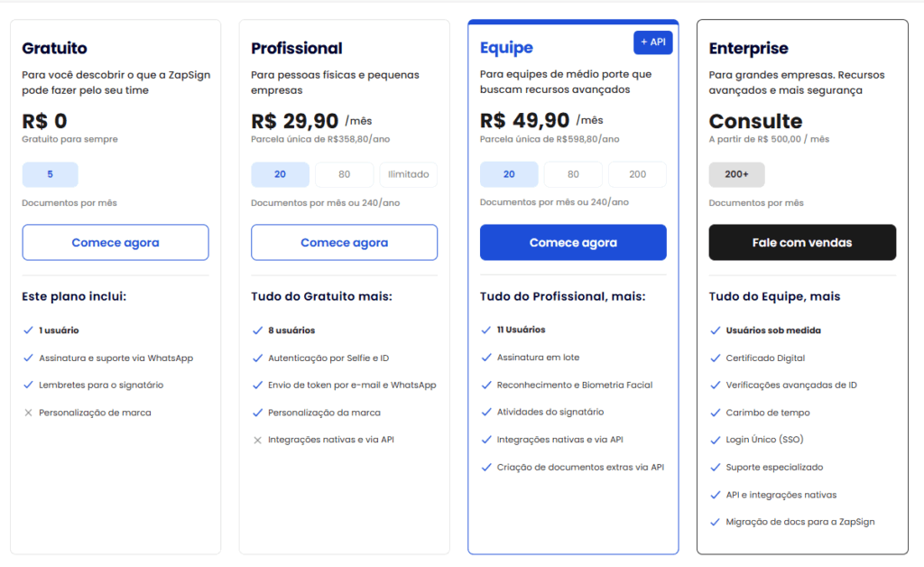Screen dimensions: 924x567
Task: Click the checkmark beside "Certificado Digital"
Action: tap(714, 358)
